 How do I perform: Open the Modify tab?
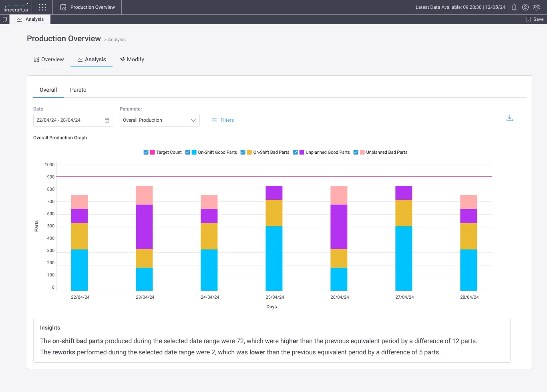click(132, 59)
